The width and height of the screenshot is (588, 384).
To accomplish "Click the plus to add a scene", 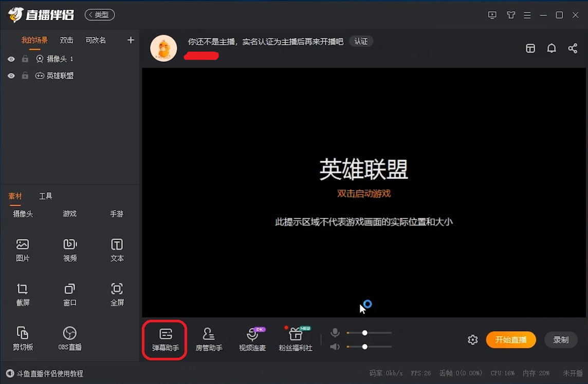I will coord(131,40).
